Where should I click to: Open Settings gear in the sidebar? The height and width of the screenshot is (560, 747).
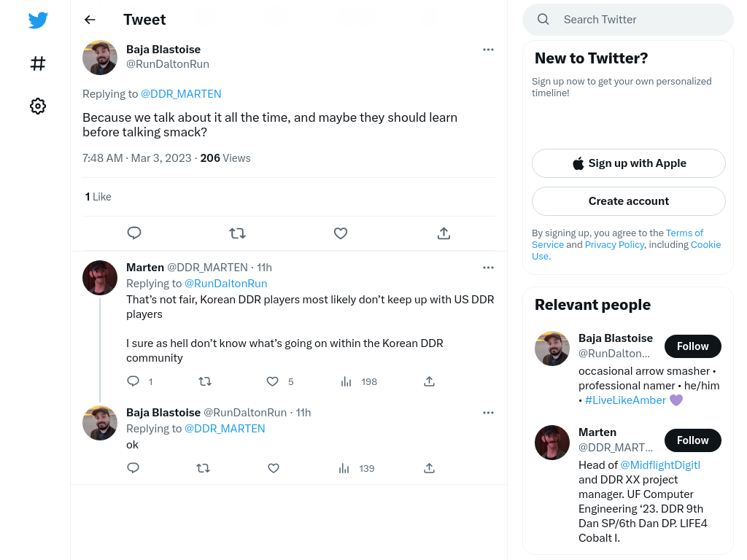(38, 106)
